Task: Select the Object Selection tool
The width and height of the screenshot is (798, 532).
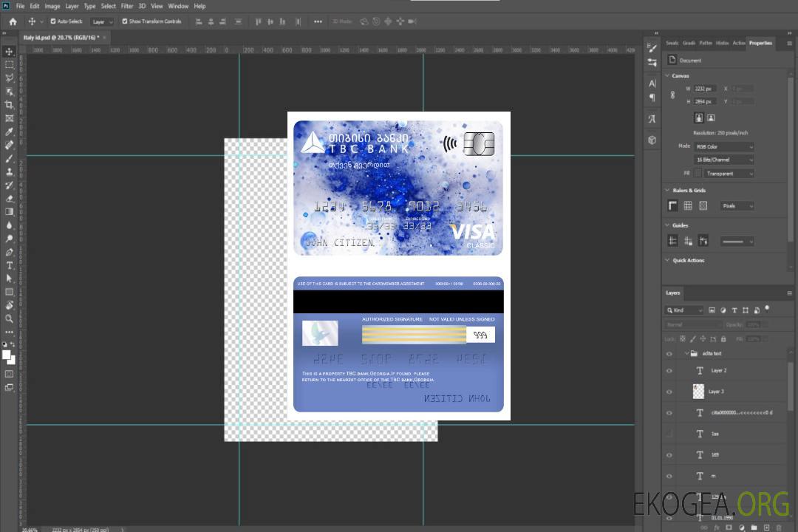Action: point(9,92)
